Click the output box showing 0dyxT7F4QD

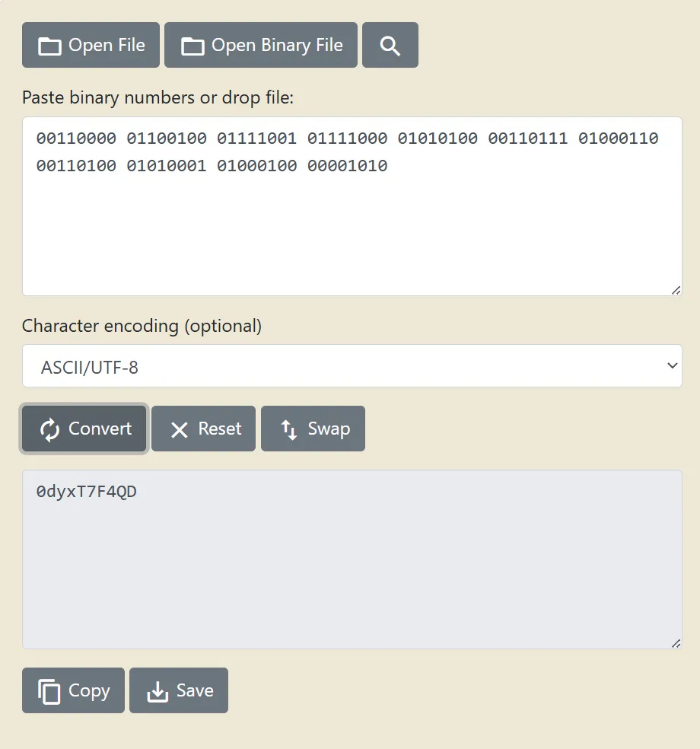pyautogui.click(x=352, y=559)
